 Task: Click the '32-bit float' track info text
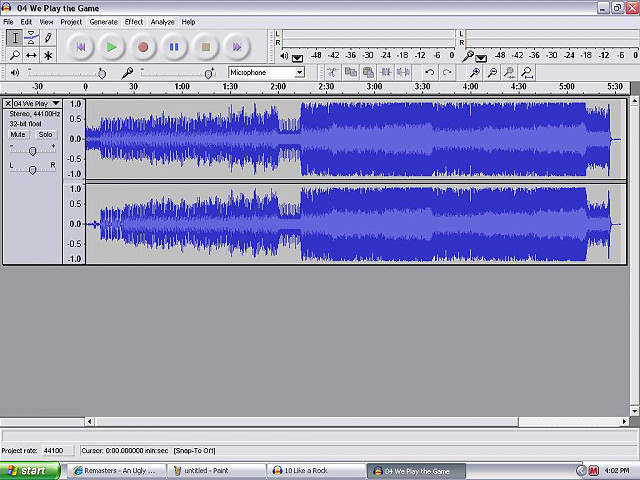click(25, 124)
